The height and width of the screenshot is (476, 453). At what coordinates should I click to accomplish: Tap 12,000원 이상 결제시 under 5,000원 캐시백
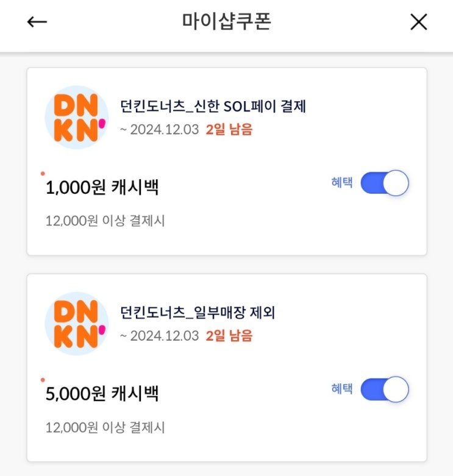(105, 427)
